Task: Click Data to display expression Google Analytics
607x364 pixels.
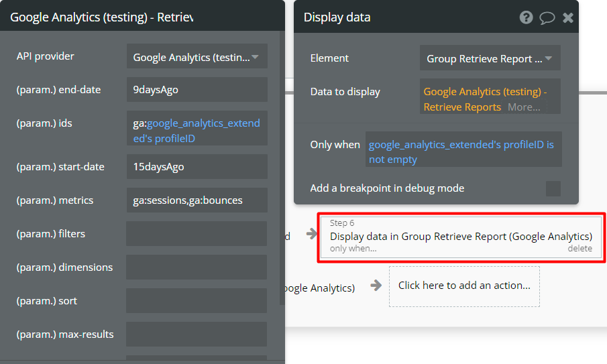Action: pyautogui.click(x=485, y=99)
